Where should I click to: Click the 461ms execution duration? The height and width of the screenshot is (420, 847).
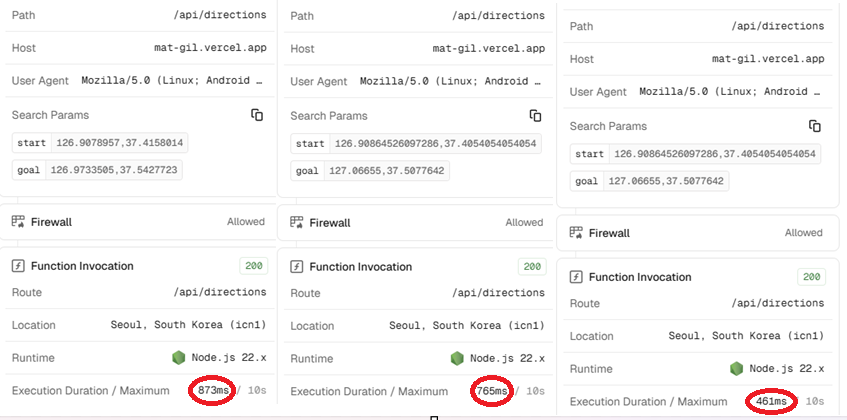pyautogui.click(x=771, y=402)
